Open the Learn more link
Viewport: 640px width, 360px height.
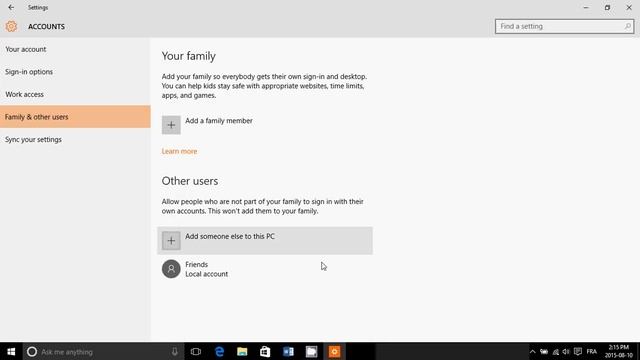point(179,151)
